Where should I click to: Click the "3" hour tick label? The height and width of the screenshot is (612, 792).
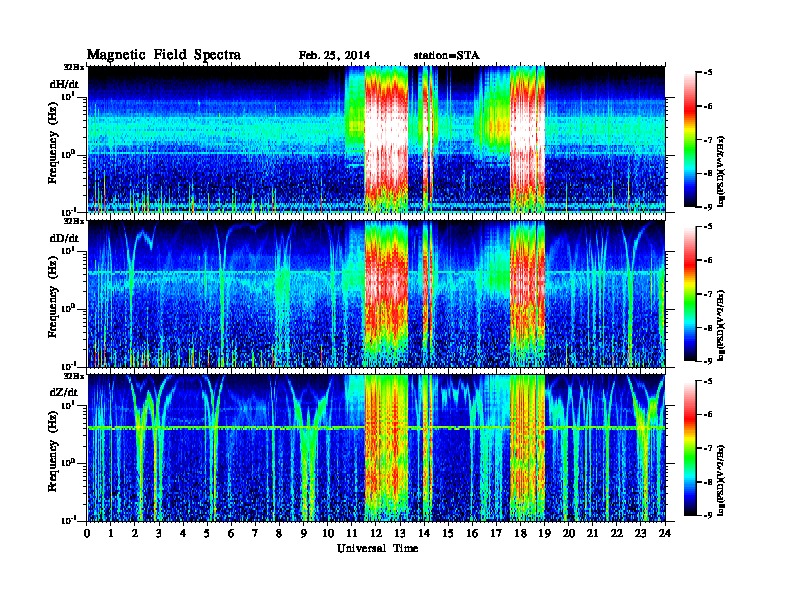(x=160, y=533)
